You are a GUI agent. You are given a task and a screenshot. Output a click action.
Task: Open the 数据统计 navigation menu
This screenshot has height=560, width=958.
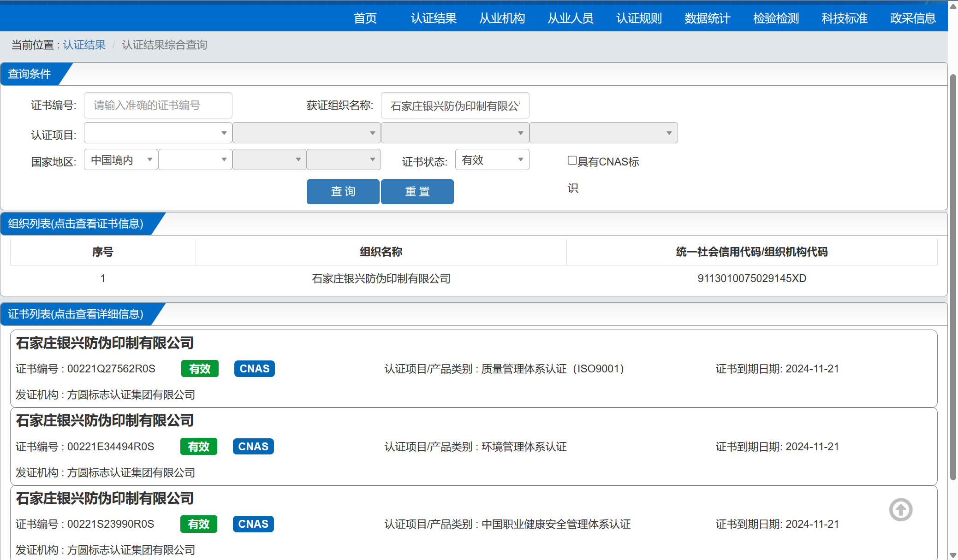[708, 18]
